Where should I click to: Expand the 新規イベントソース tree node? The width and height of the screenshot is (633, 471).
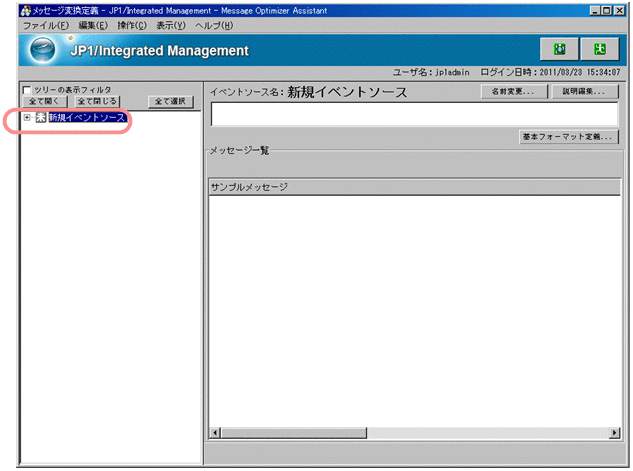coord(27,117)
